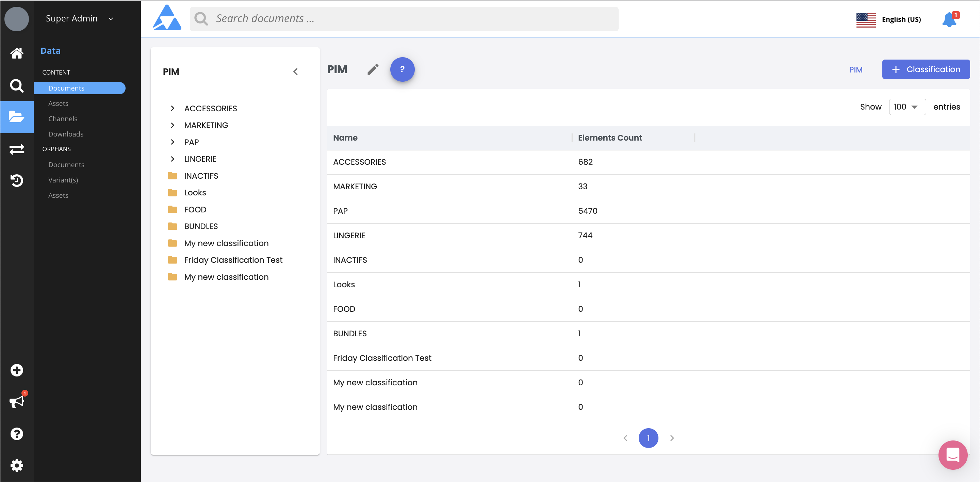Click the FOOD folder icon in tree
Screen dimensions: 980x482
[172, 210]
